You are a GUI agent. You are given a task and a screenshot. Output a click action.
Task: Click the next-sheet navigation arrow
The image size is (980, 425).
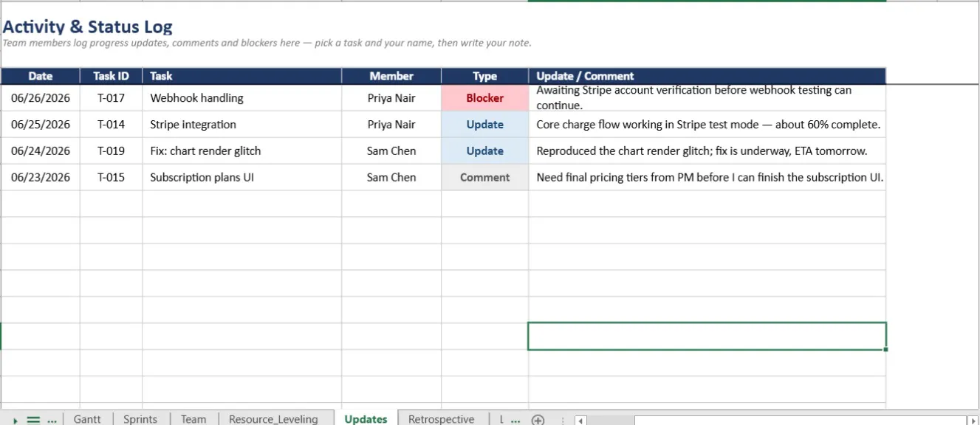[16, 420]
